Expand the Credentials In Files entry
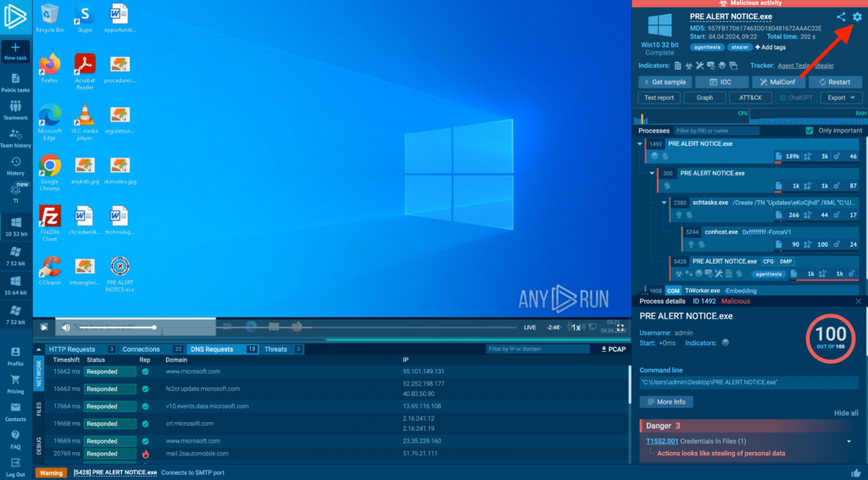868x480 pixels. pyautogui.click(x=849, y=441)
